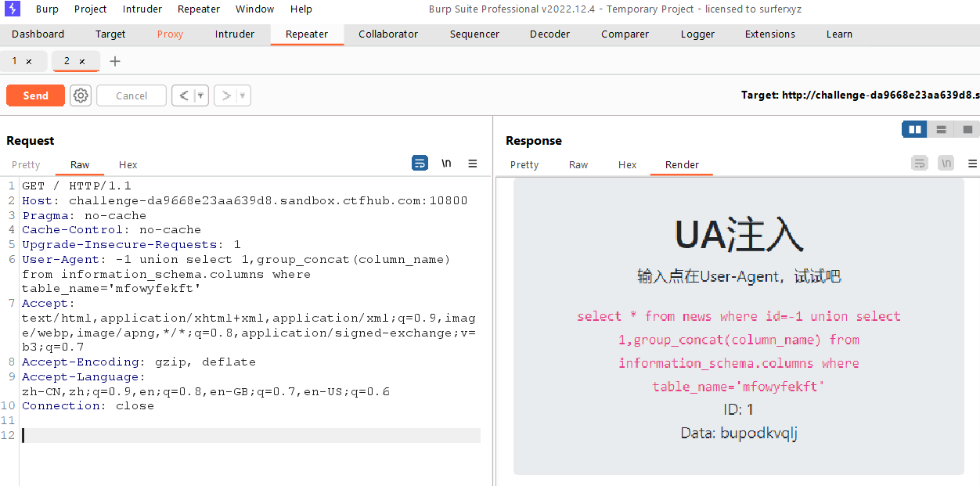Image resolution: width=980 pixels, height=486 pixels.
Task: Toggle word wrap in Response panel
Action: (x=920, y=163)
